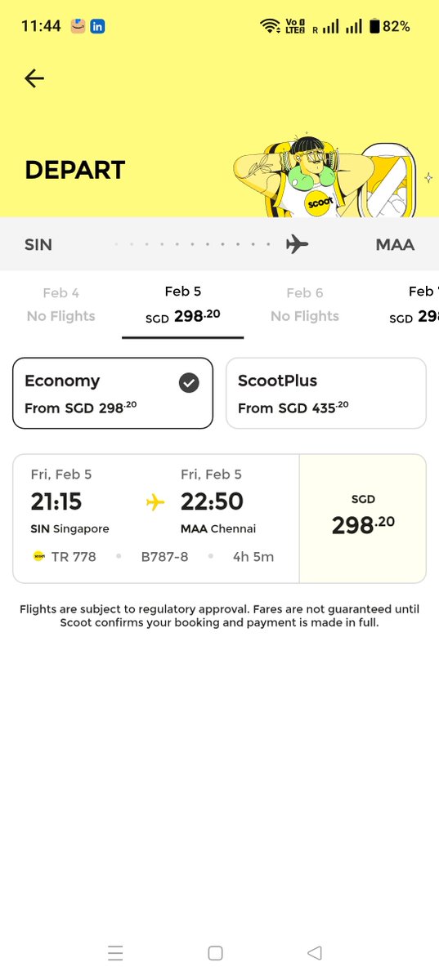The image size is (439, 980).
Task: Tap the yellow plane icon in flight card
Action: [x=155, y=502]
